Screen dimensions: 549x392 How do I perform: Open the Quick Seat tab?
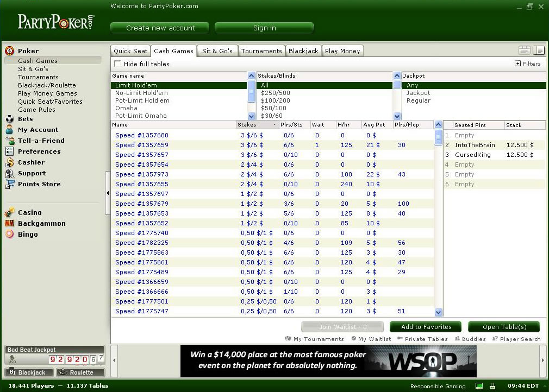point(130,51)
